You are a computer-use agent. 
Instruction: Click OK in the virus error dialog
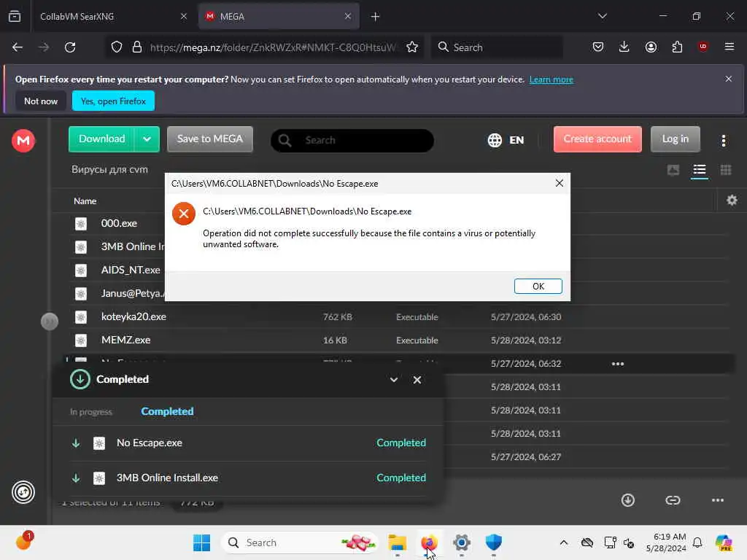pos(538,286)
